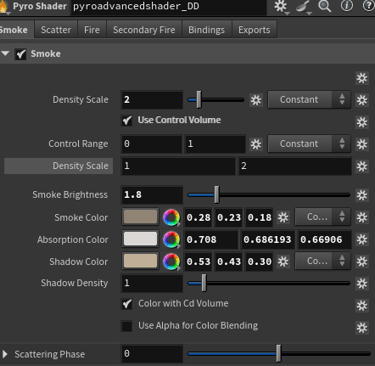Open the node info icon
This screenshot has height=366, width=375.
(x=347, y=6)
